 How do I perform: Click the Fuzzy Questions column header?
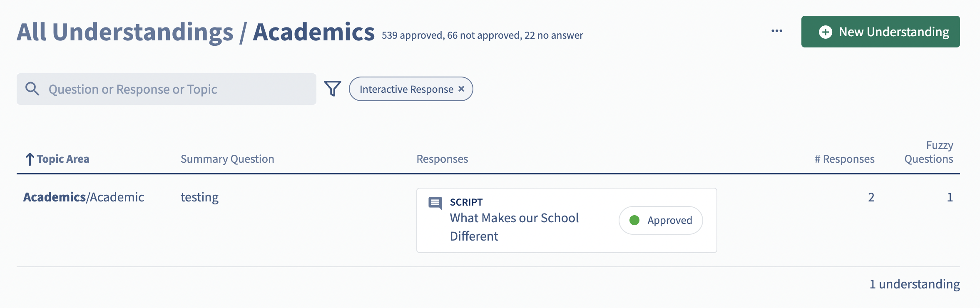(x=929, y=152)
